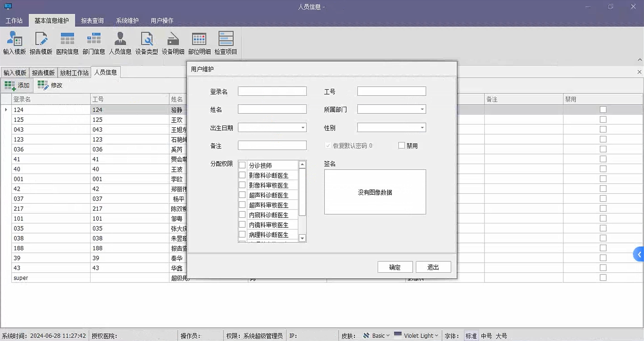The image size is (644, 341).
Task: Click the 姓名 input field
Action: (x=272, y=109)
